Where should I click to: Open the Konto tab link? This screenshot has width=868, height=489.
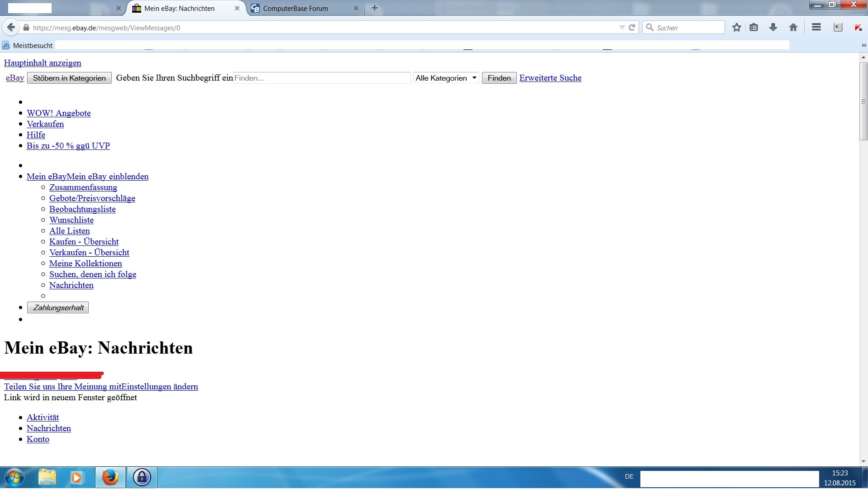[38, 439]
